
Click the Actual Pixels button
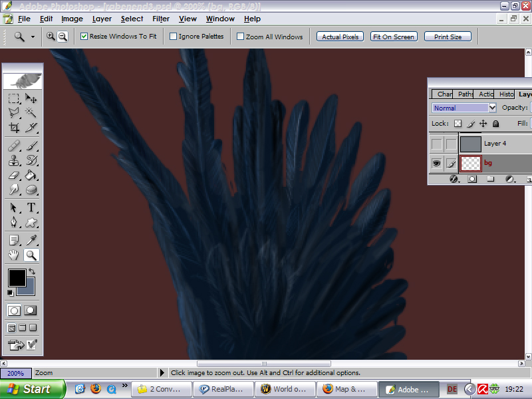[x=340, y=37]
